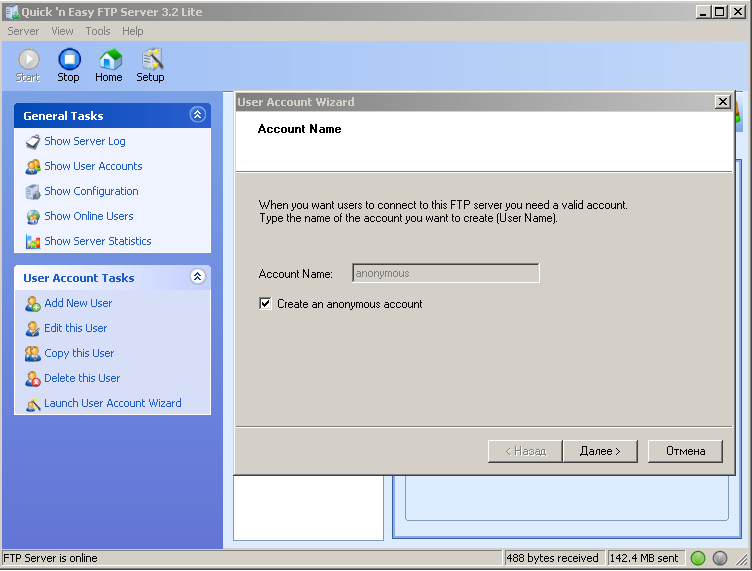Select the Copy this User link
The width and height of the screenshot is (752, 571).
(x=79, y=353)
